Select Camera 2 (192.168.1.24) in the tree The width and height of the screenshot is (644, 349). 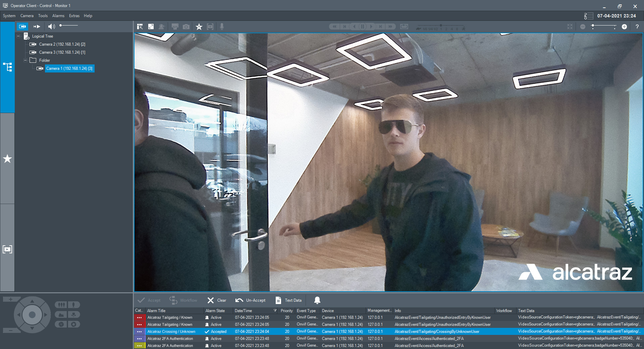62,44
